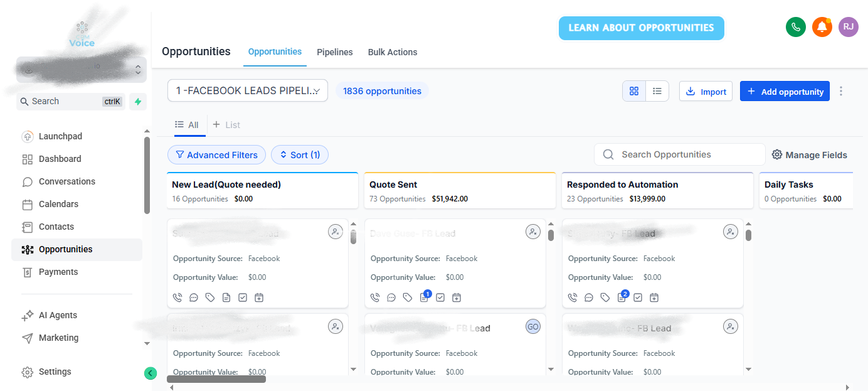
Task: Open Calendars in sidebar
Action: click(77, 204)
